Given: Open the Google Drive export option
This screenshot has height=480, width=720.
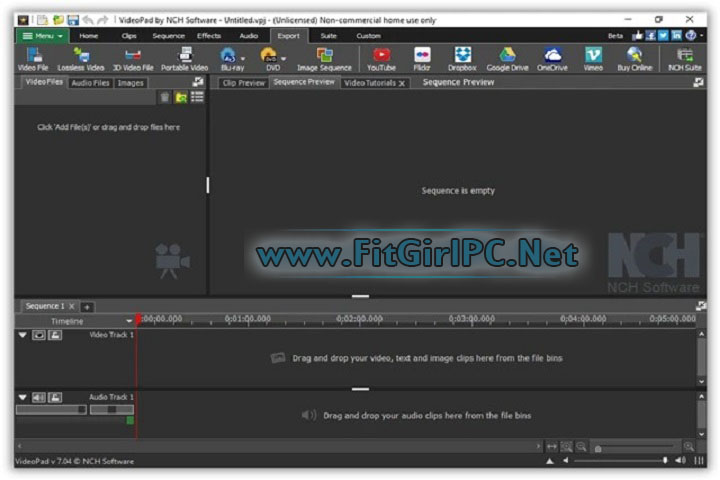Looking at the screenshot, I should tap(506, 58).
